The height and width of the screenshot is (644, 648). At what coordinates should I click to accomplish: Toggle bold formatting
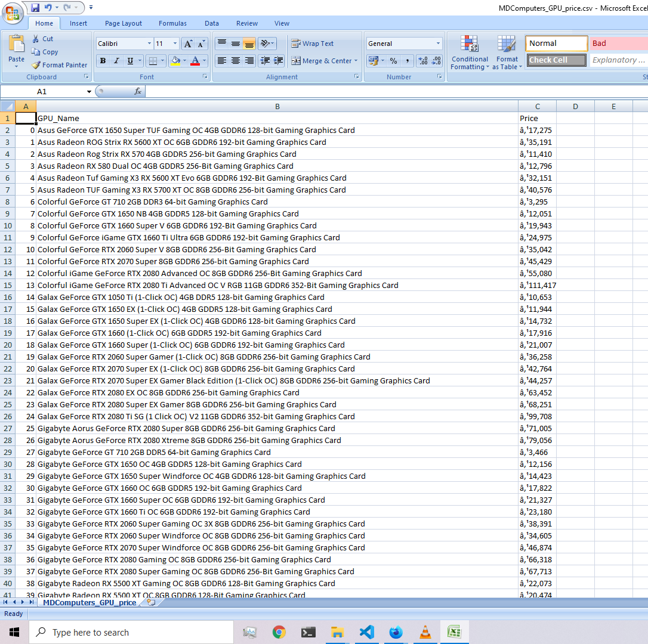pyautogui.click(x=103, y=61)
